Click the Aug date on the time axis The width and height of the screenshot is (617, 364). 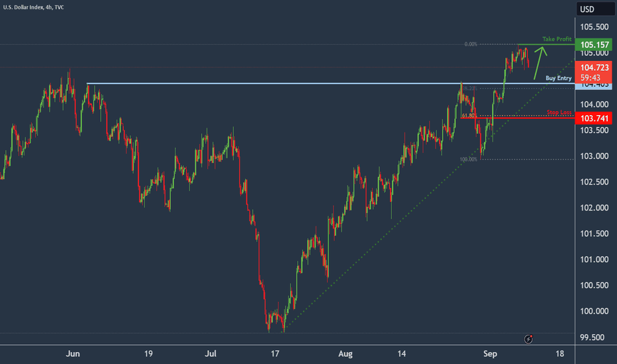point(346,354)
